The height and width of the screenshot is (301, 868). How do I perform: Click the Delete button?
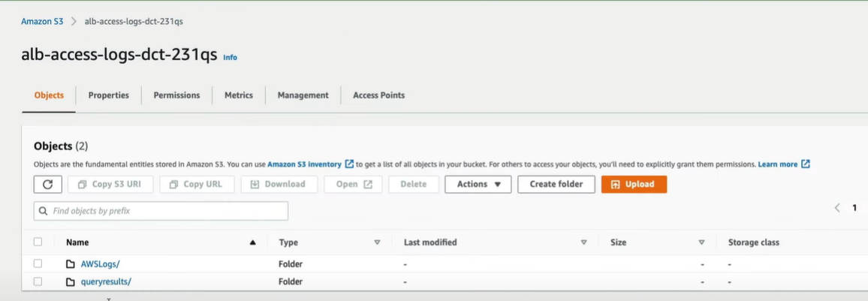pos(414,184)
